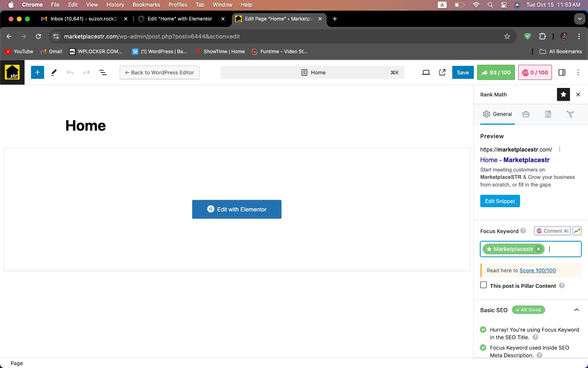Open the Bookmarks menu in menu bar
Image resolution: width=588 pixels, height=368 pixels.
coord(146,5)
